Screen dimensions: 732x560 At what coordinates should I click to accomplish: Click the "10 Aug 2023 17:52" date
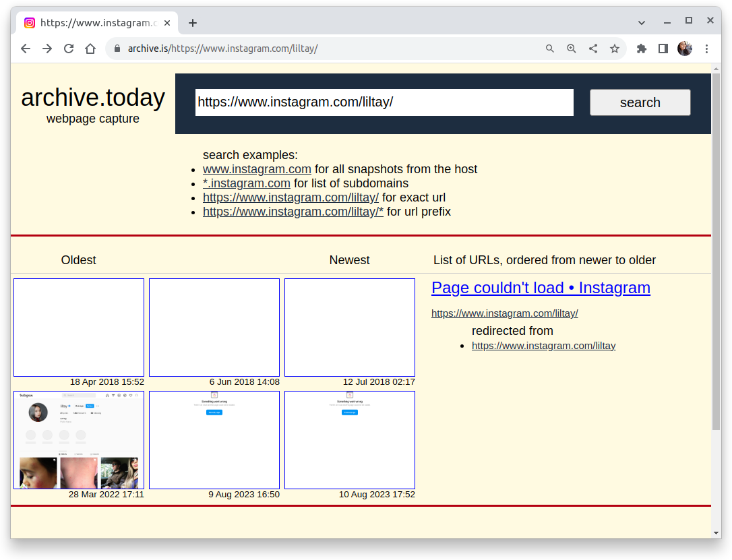click(377, 494)
